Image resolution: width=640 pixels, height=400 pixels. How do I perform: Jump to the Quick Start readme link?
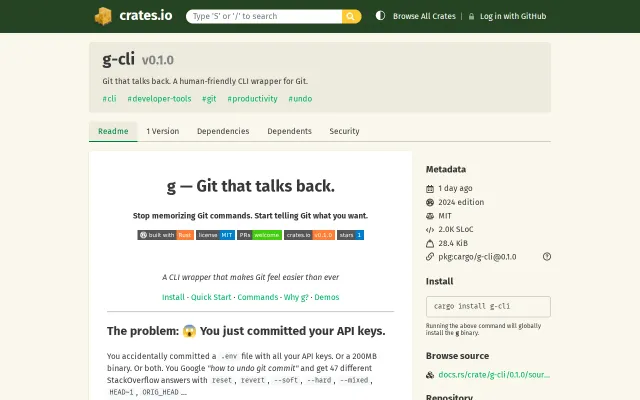(211, 297)
